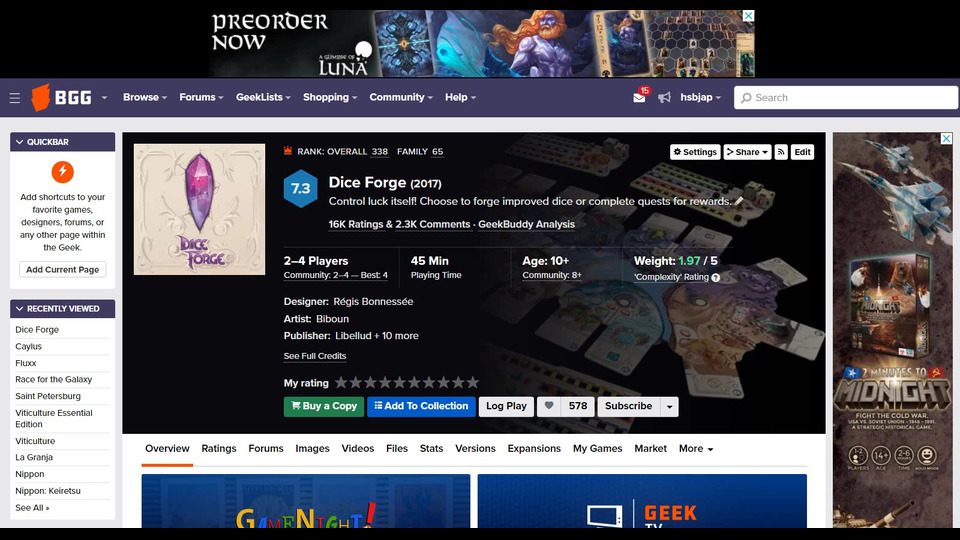Image resolution: width=960 pixels, height=540 pixels.
Task: Switch to the Versions tab
Action: coord(475,449)
